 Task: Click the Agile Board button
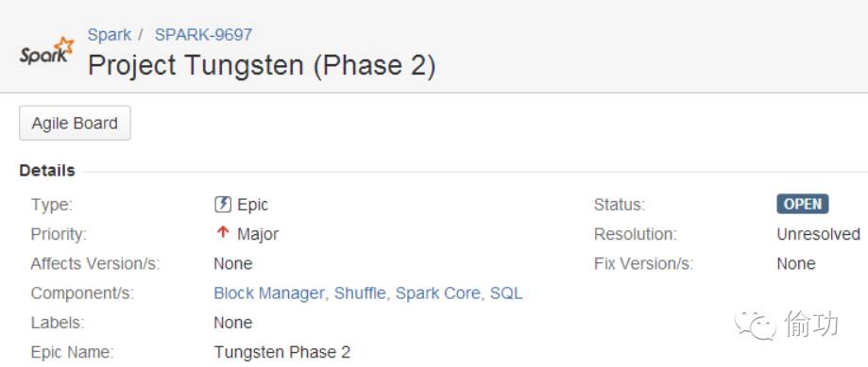click(75, 123)
